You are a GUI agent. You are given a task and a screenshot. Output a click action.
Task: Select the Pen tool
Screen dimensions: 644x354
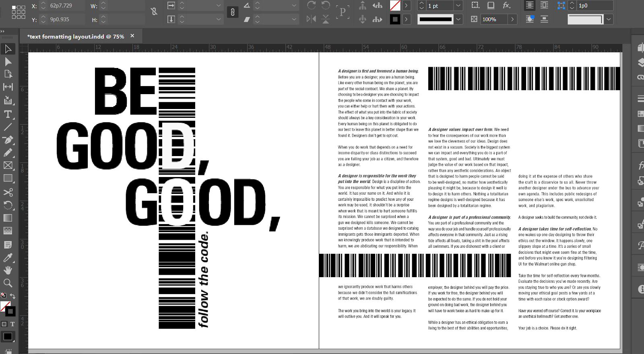[8, 140]
